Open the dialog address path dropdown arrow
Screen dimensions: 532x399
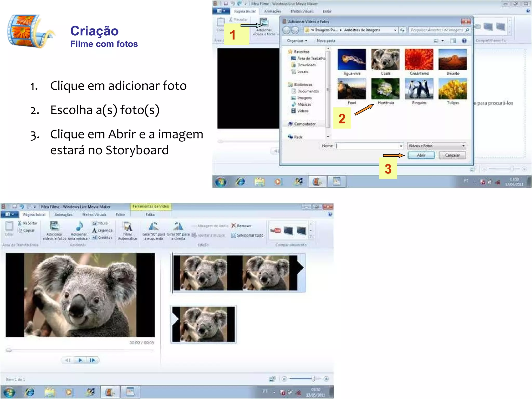click(x=395, y=30)
